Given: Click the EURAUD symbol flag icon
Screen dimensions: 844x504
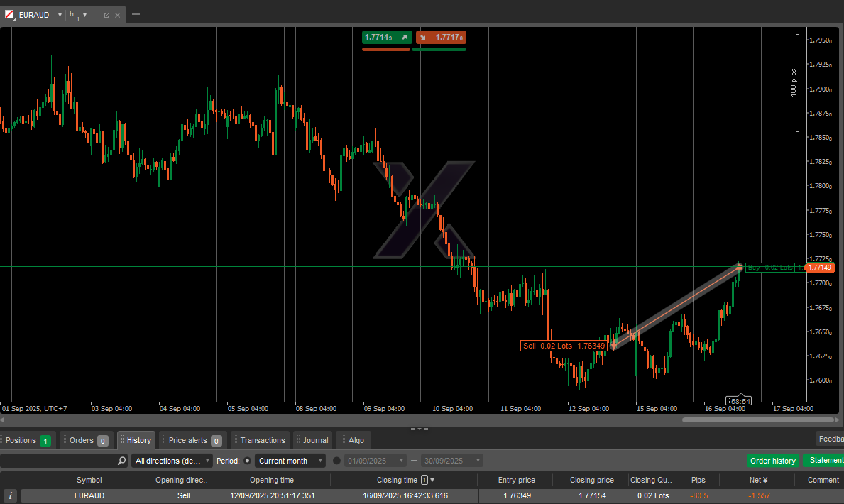Looking at the screenshot, I should coord(10,15).
